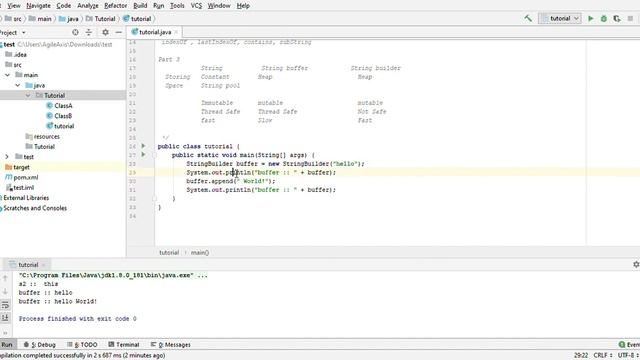Click the tutorial breadcrumb below the editor
This screenshot has width=640, height=360.
pos(169,253)
